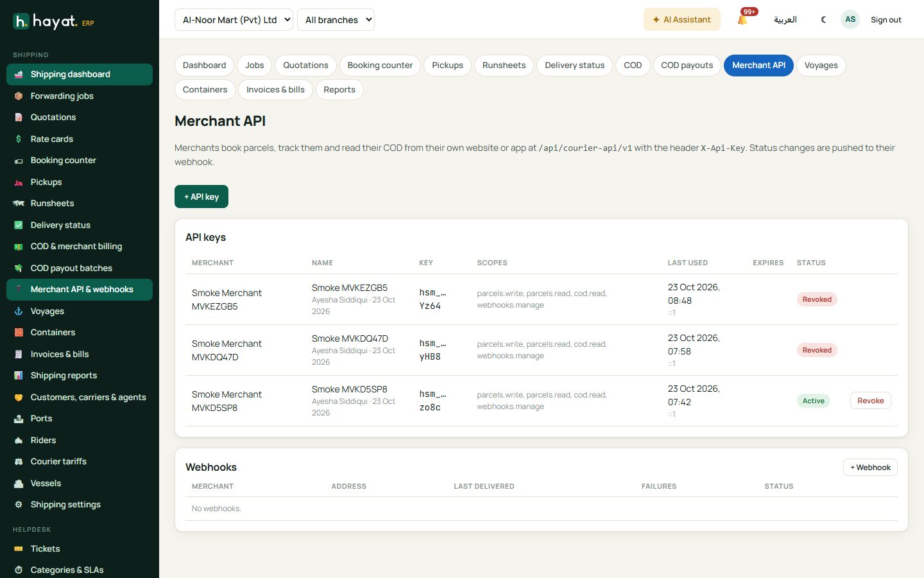This screenshot has height=578, width=924.
Task: Click the Active status badge
Action: pos(813,401)
